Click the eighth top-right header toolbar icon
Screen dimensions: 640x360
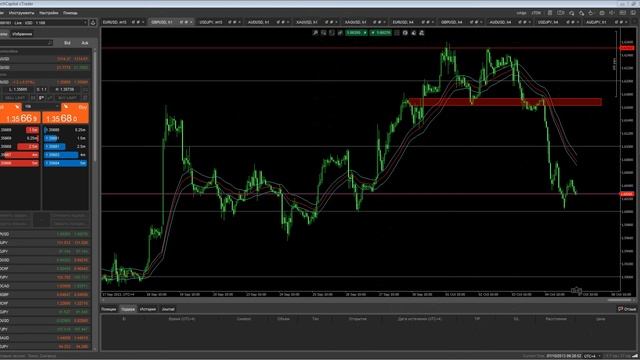(x=622, y=13)
